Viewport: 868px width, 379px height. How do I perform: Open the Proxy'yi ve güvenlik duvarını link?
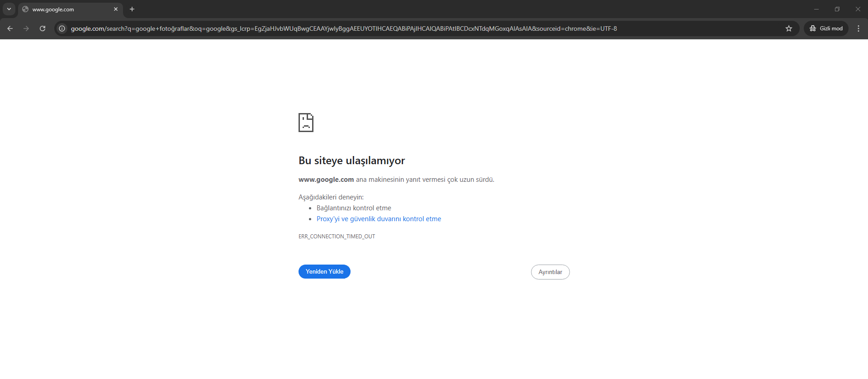(379, 219)
